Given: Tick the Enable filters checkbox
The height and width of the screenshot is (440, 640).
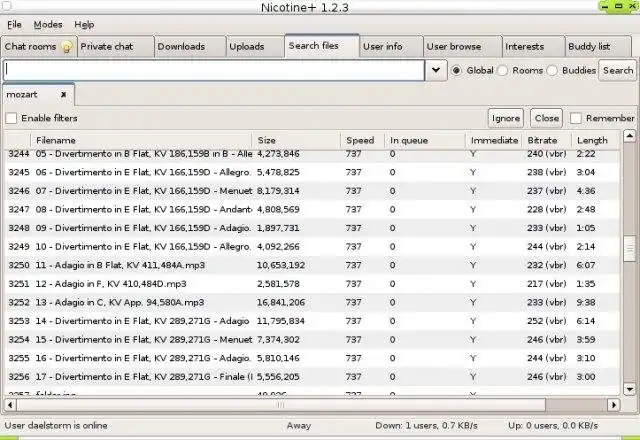Looking at the screenshot, I should click(11, 118).
